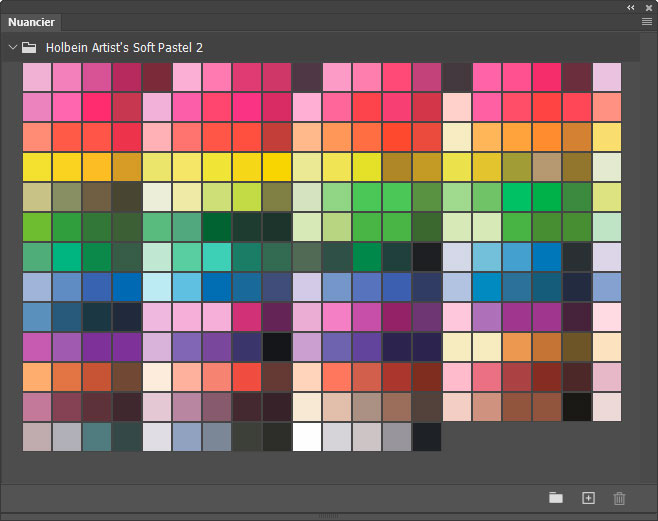Screen dimensions: 658x521
Task: Select the first swatch of the bottom row
Action: coord(37,437)
